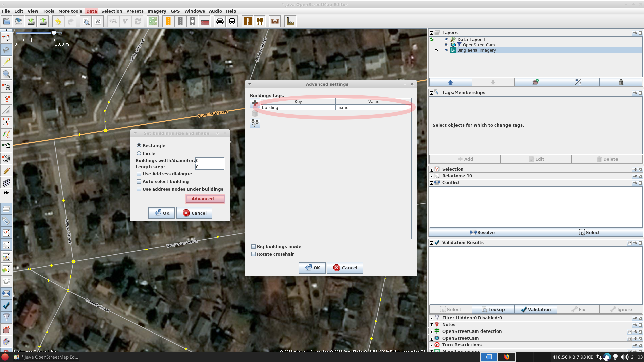Click the refresh/update data toolbar icon
This screenshot has width=644, height=362.
pos(138,21)
